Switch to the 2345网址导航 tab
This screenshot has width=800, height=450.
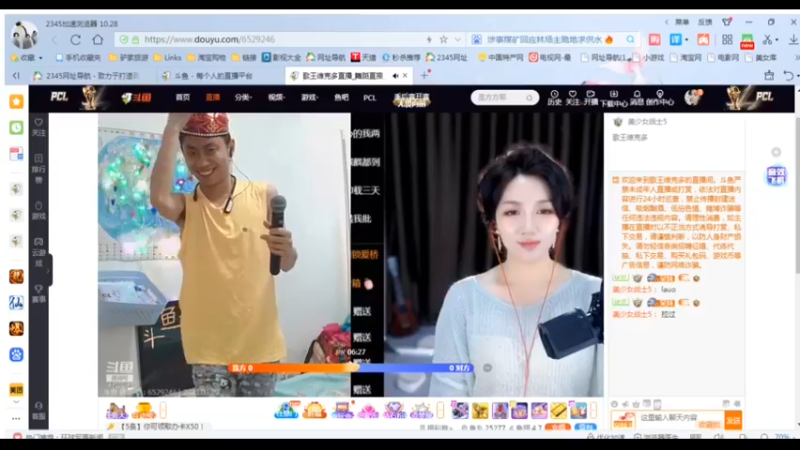click(87, 76)
